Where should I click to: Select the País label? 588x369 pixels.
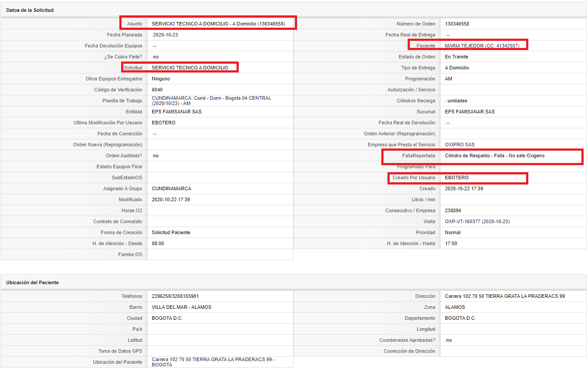tap(137, 329)
